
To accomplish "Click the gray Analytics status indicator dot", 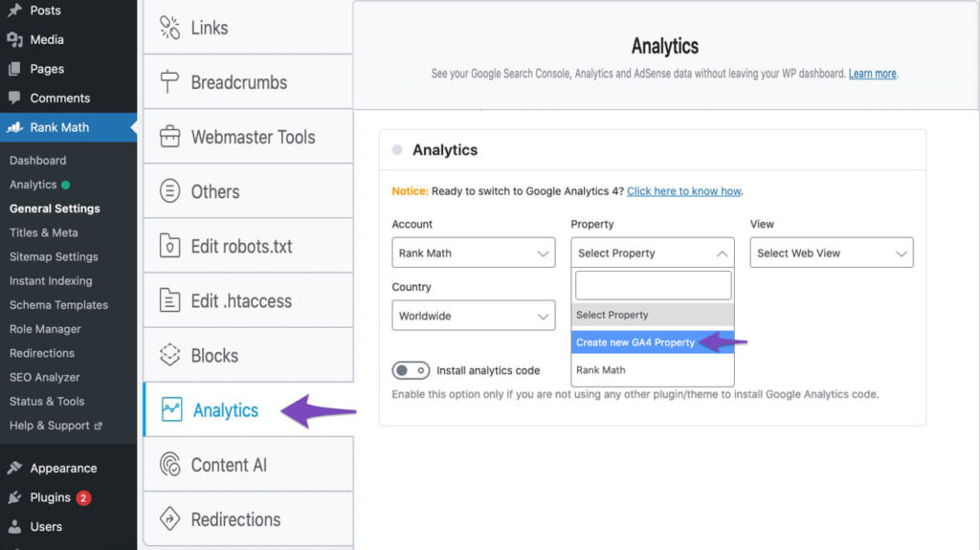I will click(397, 150).
